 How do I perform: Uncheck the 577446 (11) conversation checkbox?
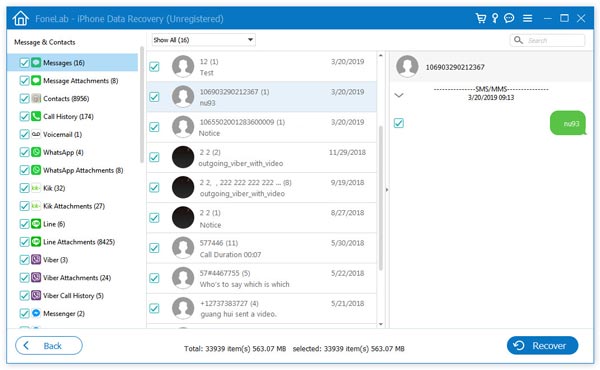pos(154,248)
